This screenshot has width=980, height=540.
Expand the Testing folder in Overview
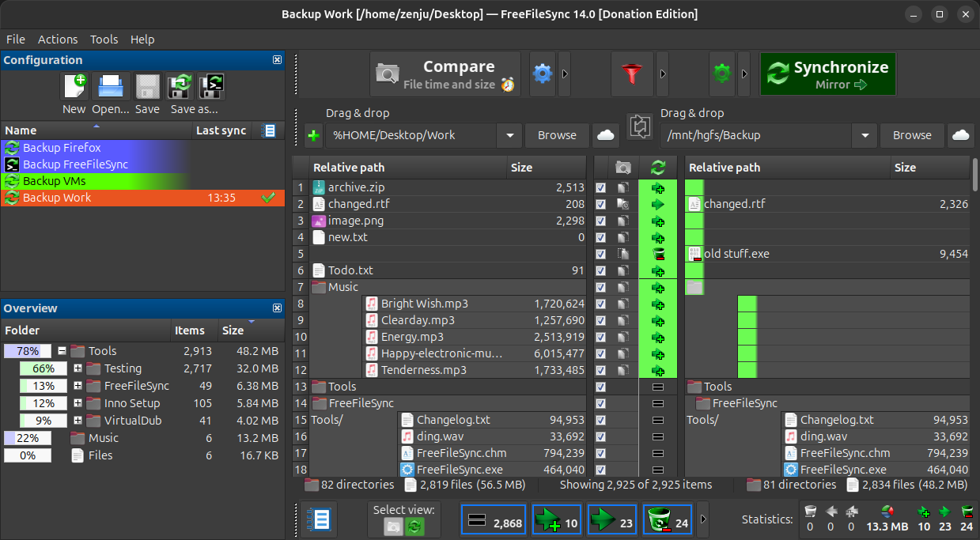coord(78,368)
